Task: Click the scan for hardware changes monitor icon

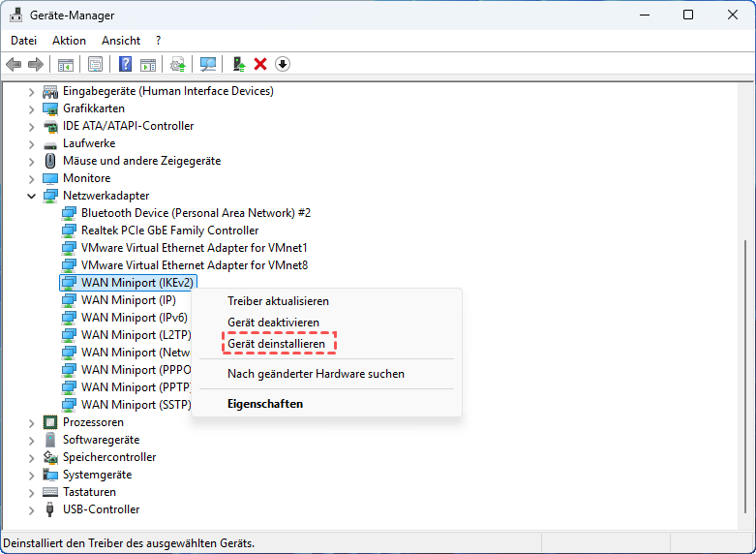Action: coord(207,64)
